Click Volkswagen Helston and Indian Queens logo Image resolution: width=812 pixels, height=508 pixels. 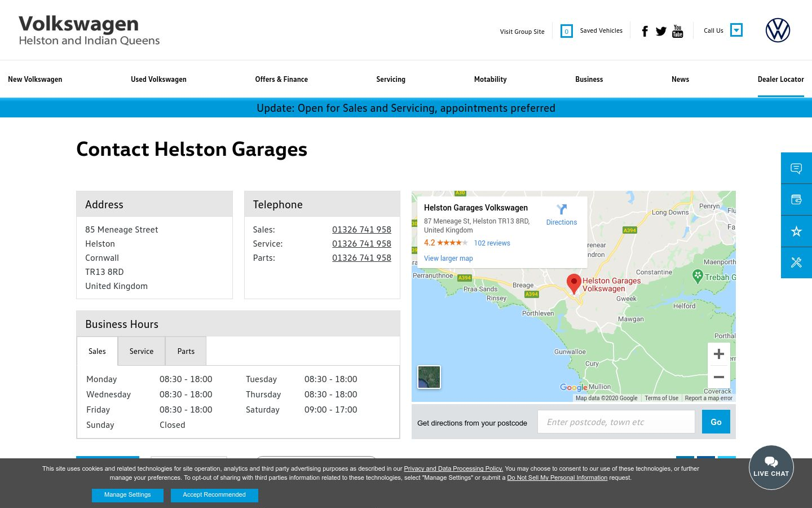[89, 30]
